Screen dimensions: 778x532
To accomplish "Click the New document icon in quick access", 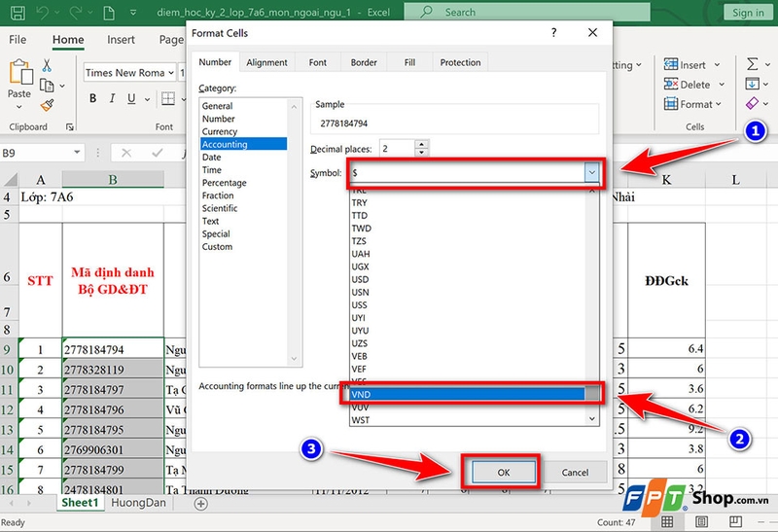I will (x=109, y=13).
